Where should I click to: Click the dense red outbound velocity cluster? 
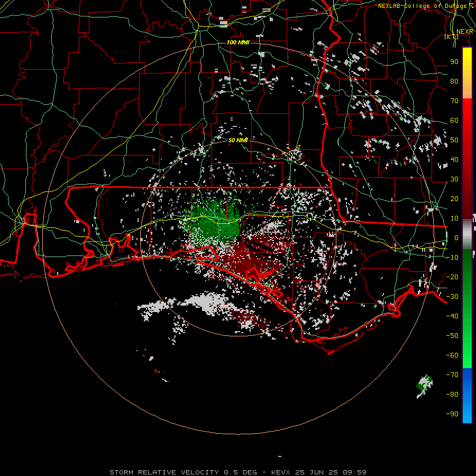252,258
